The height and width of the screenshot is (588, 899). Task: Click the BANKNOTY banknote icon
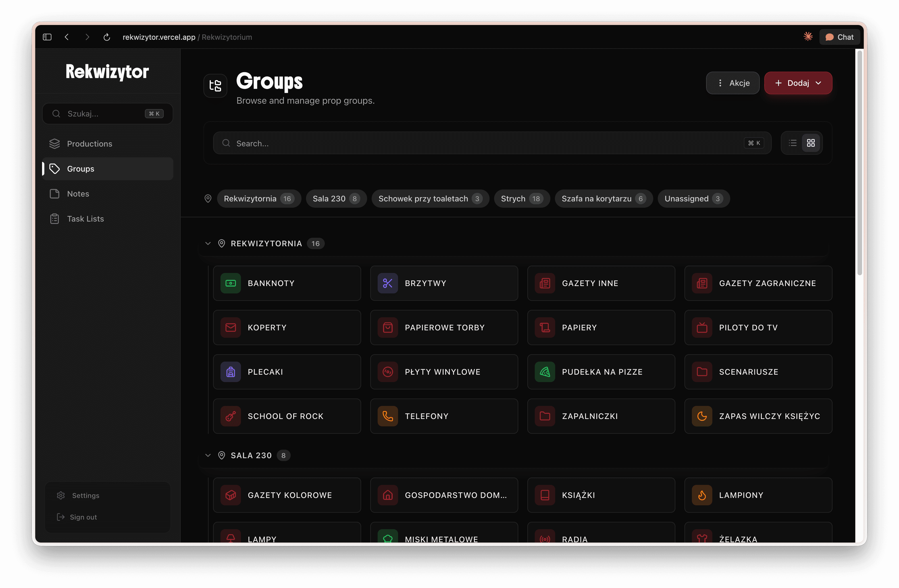[x=230, y=283]
